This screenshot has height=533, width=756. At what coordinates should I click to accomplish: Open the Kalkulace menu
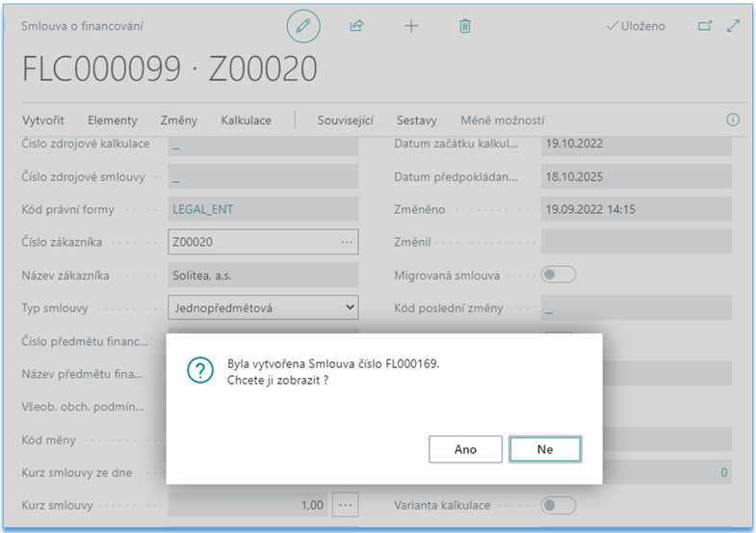(246, 120)
